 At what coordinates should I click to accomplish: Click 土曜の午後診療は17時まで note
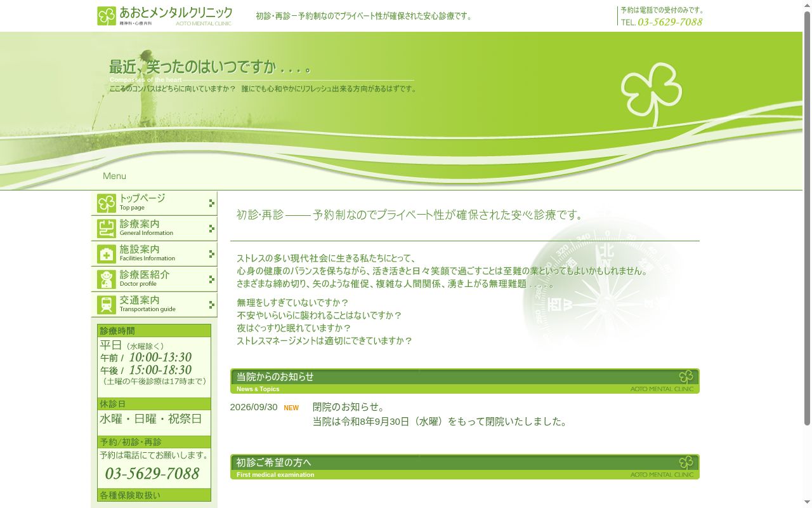click(x=155, y=382)
